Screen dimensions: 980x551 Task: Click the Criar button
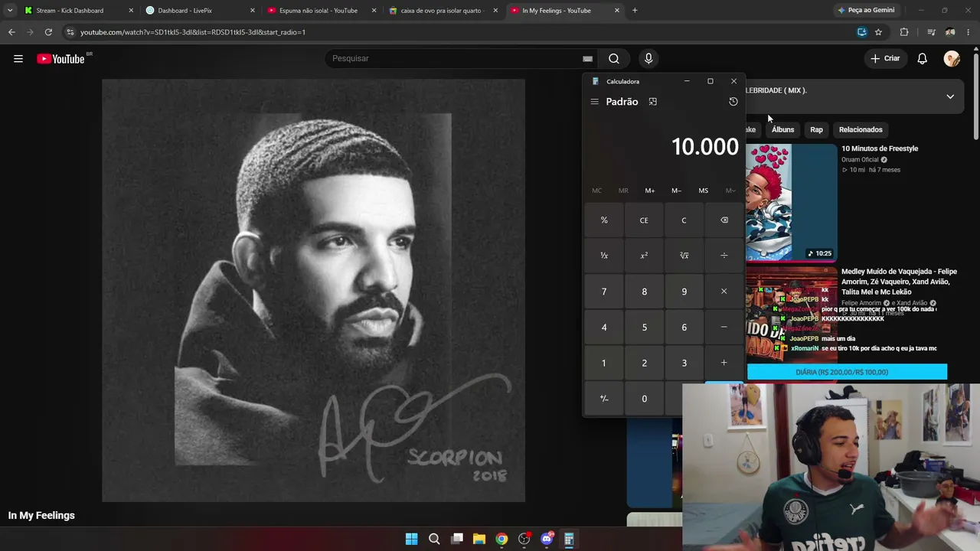885,58
